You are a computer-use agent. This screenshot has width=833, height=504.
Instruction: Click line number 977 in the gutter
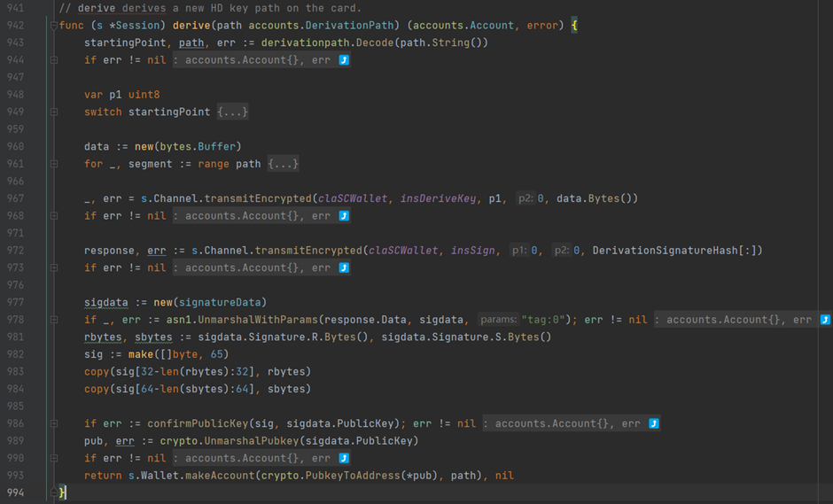[15, 303]
